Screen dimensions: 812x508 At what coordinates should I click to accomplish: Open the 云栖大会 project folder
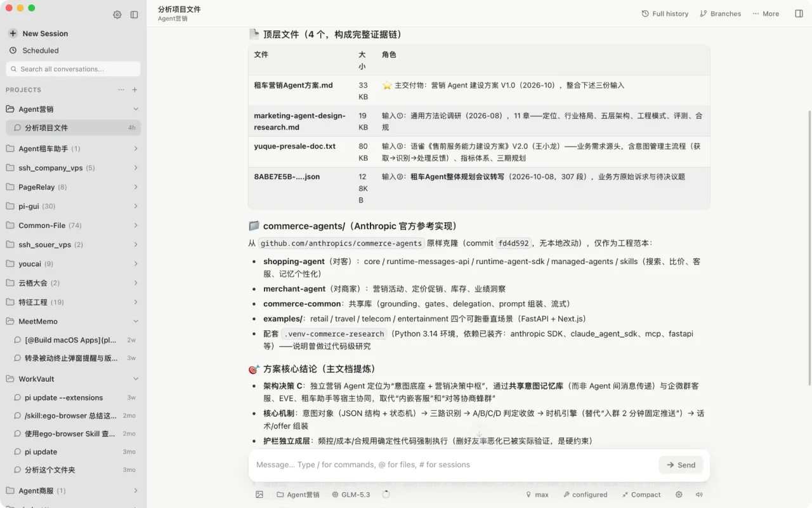(73, 283)
